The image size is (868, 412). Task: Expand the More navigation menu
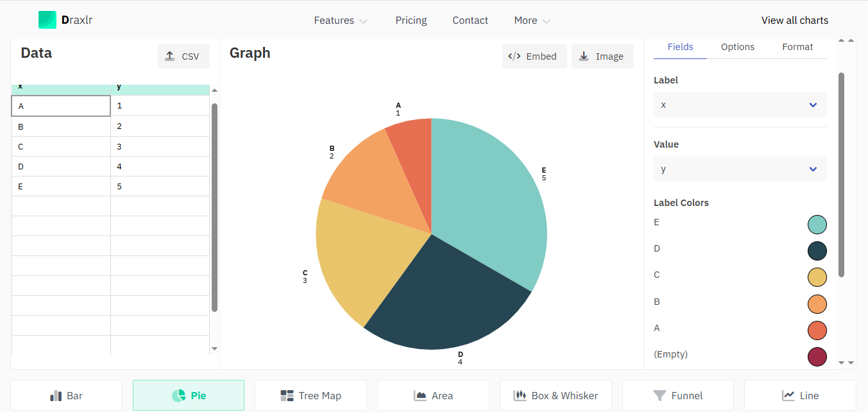pyautogui.click(x=531, y=20)
